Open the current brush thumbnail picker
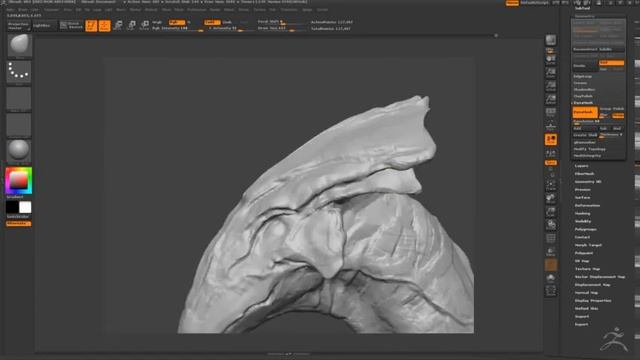640x360 pixels. (x=19, y=45)
